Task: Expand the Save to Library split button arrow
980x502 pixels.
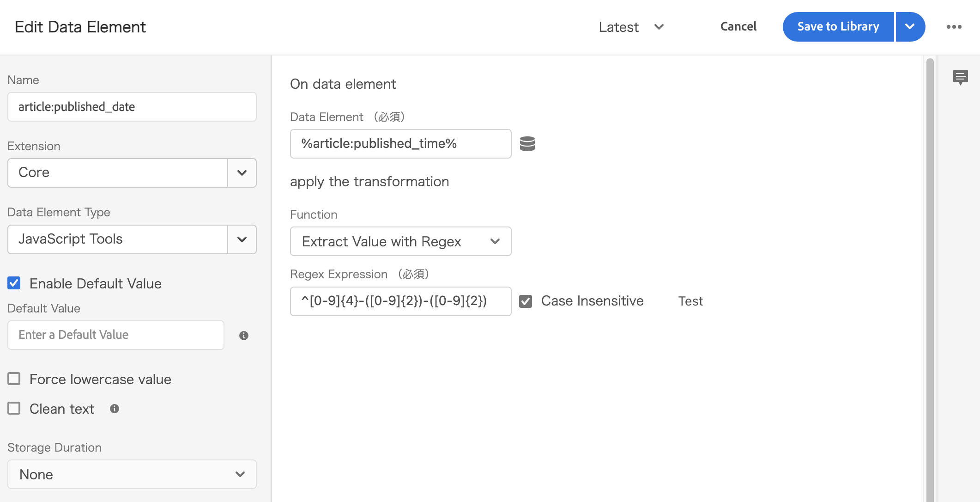Action: coord(909,27)
